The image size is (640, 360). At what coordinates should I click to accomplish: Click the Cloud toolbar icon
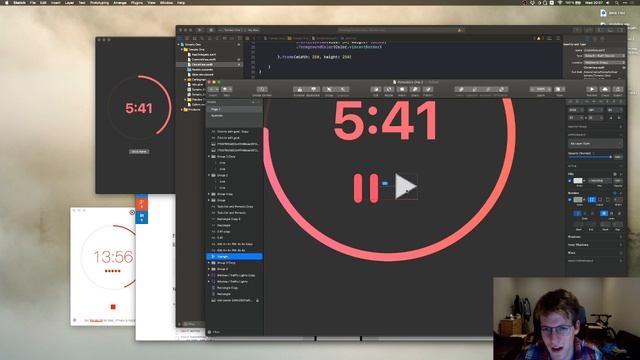605,89
